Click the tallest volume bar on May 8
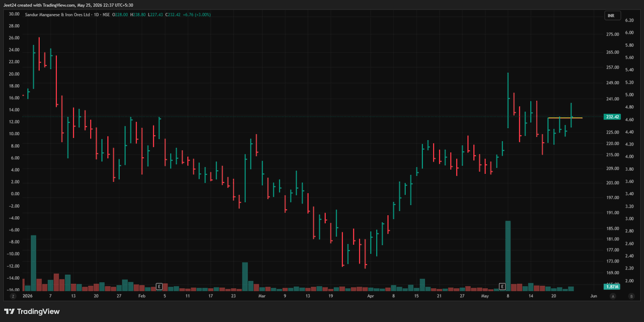This screenshot has width=644, height=322. pyautogui.click(x=508, y=255)
